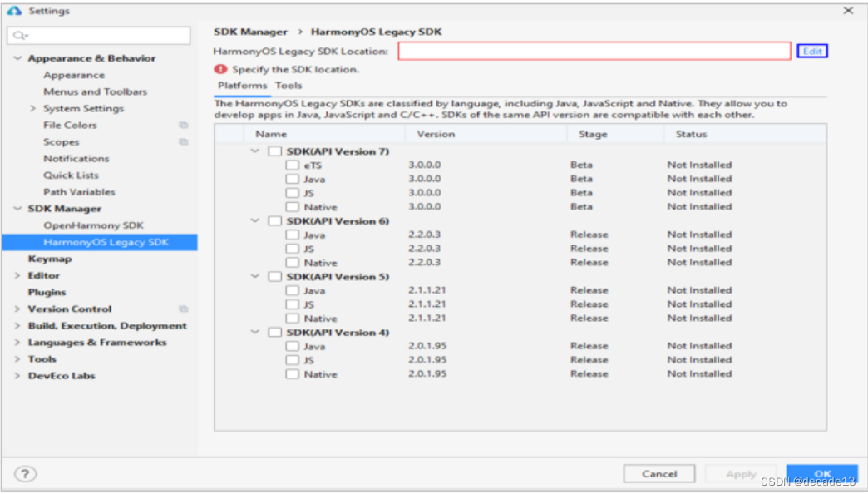Screen dimensions: 868x494
Task: Expand the Editor settings node
Action: tap(17, 276)
